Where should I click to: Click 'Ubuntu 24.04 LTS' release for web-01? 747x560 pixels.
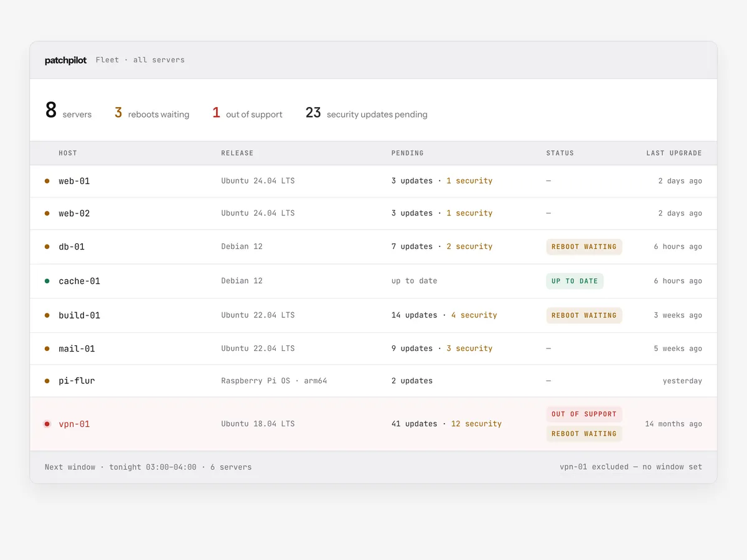[x=258, y=181]
